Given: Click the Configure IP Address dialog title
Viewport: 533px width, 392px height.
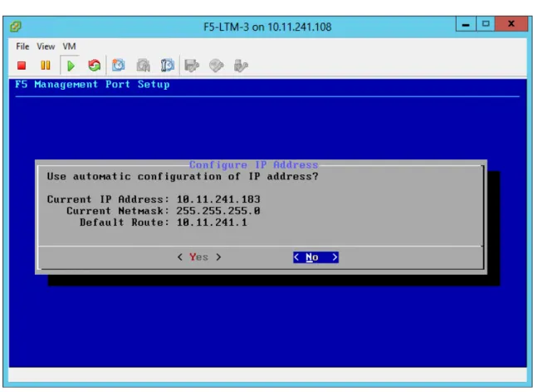Looking at the screenshot, I should (253, 165).
